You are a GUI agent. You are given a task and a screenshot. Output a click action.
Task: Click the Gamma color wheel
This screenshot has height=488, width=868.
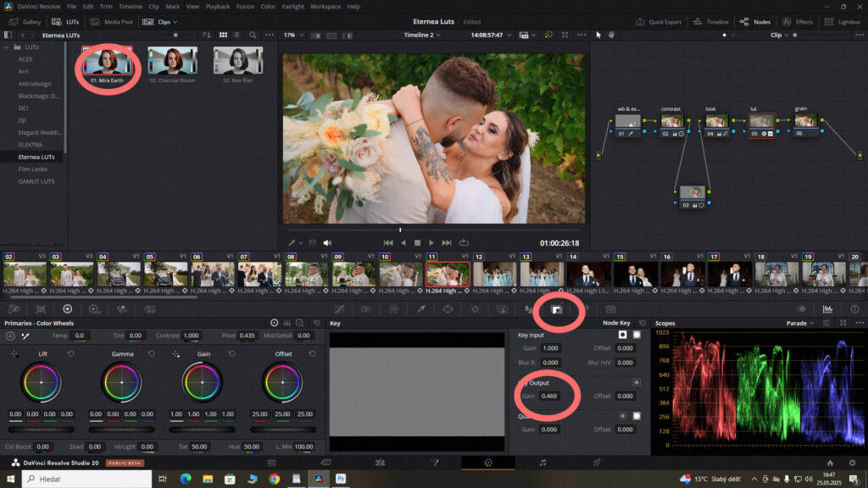pos(122,382)
